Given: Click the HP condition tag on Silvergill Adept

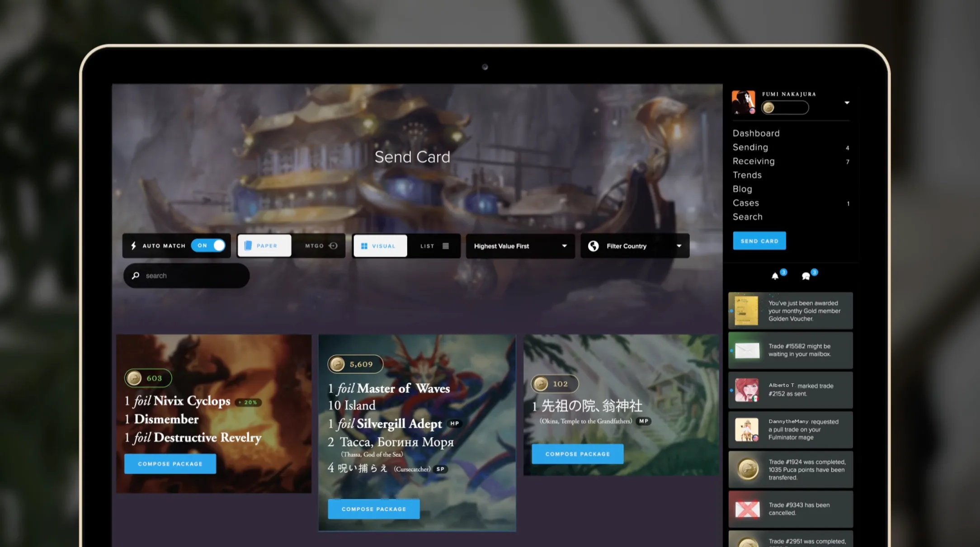Looking at the screenshot, I should [x=455, y=424].
